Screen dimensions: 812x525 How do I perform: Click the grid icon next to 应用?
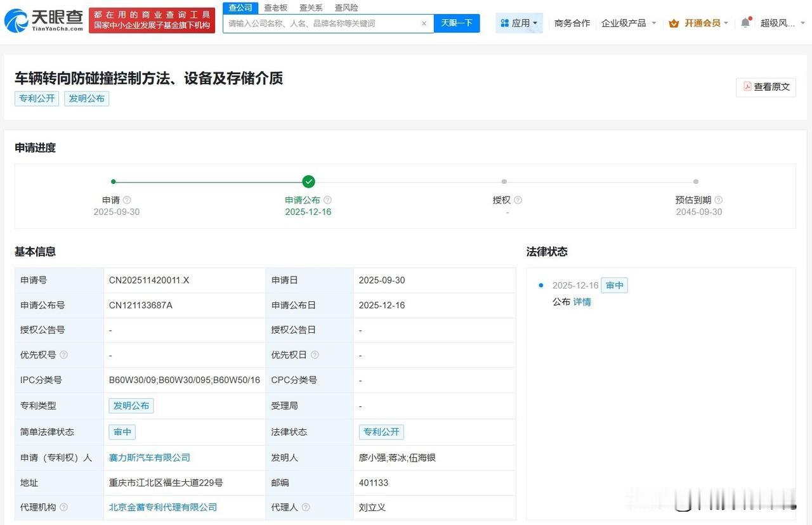tap(504, 22)
